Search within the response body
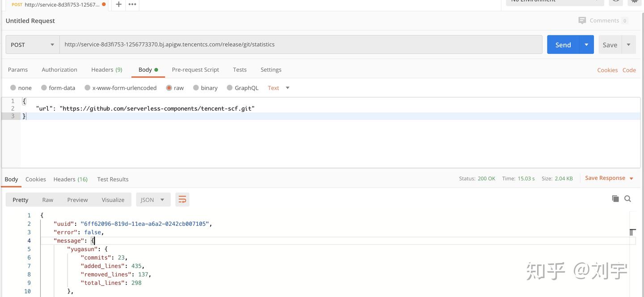The height and width of the screenshot is (297, 644). (628, 198)
